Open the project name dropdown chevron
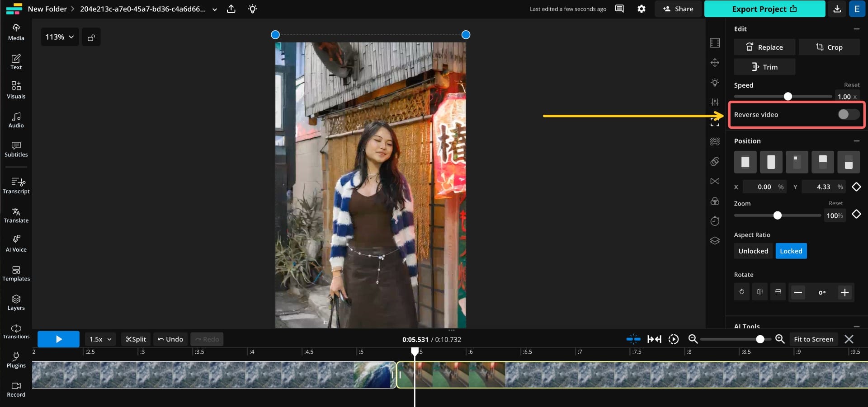 (215, 9)
